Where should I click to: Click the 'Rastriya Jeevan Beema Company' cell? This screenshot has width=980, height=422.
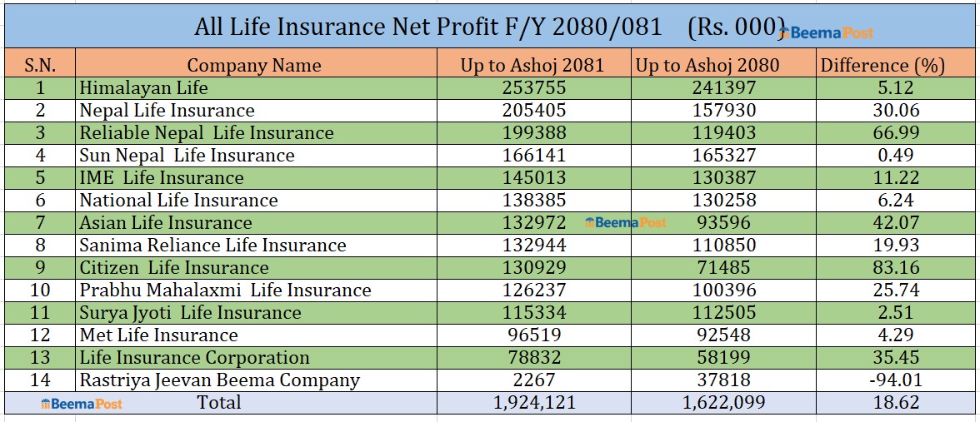[219, 380]
